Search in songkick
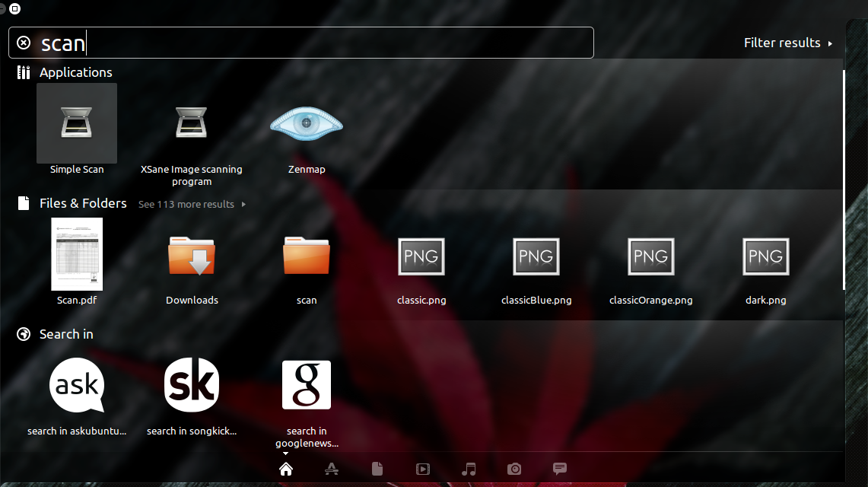Image resolution: width=868 pixels, height=487 pixels. (191, 385)
